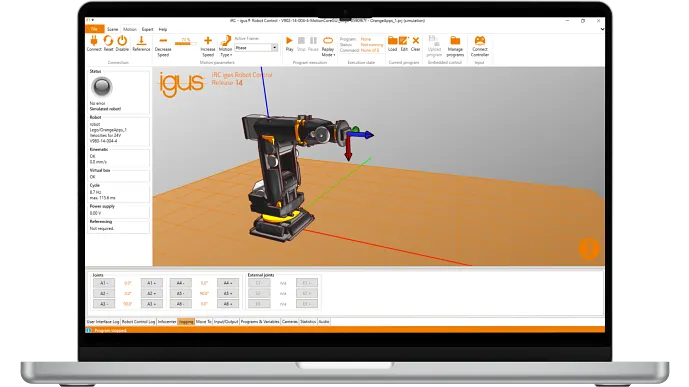Adjust the motion speed slider bar
The height and width of the screenshot is (387, 689).
185,43
